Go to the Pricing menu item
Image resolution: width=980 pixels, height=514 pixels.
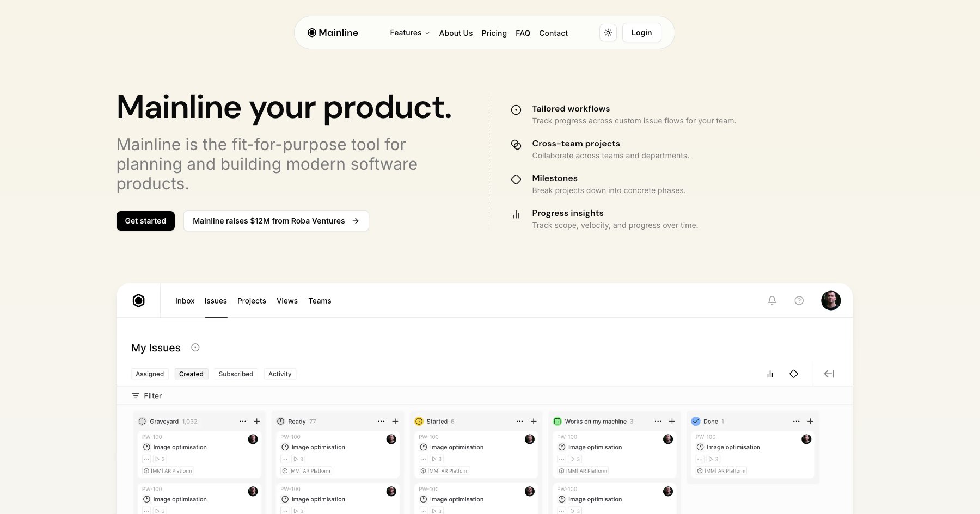pyautogui.click(x=494, y=33)
